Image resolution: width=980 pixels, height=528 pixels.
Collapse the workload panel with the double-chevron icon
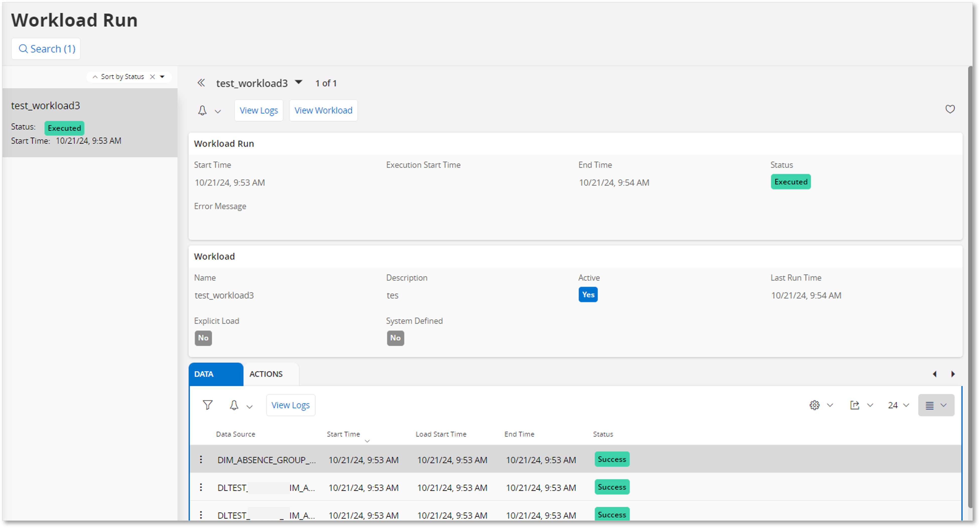coord(201,83)
